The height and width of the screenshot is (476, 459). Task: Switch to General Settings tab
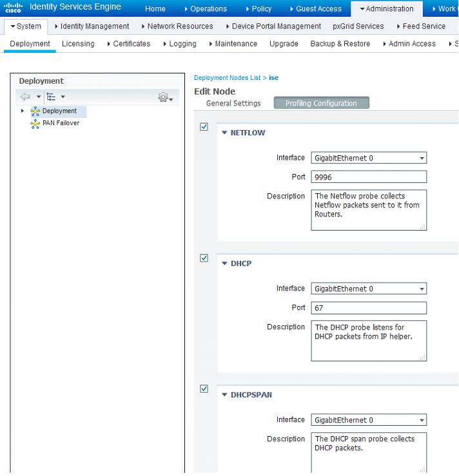(233, 104)
